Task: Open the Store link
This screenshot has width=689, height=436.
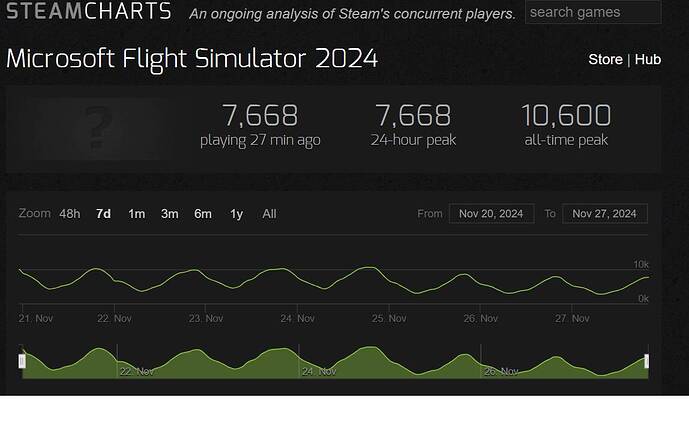Action: coord(605,59)
